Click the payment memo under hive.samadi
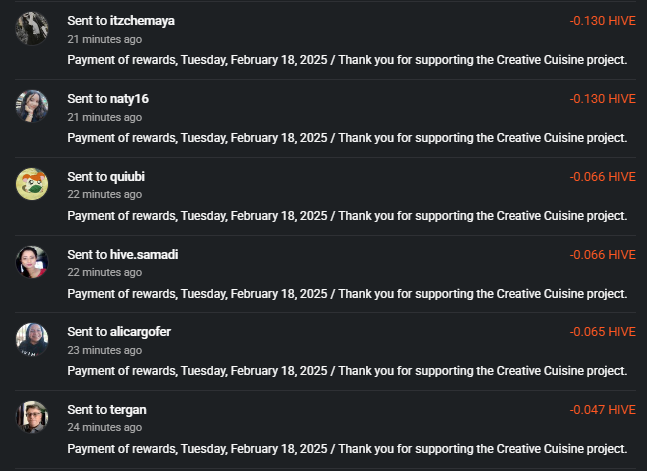 (x=347, y=294)
